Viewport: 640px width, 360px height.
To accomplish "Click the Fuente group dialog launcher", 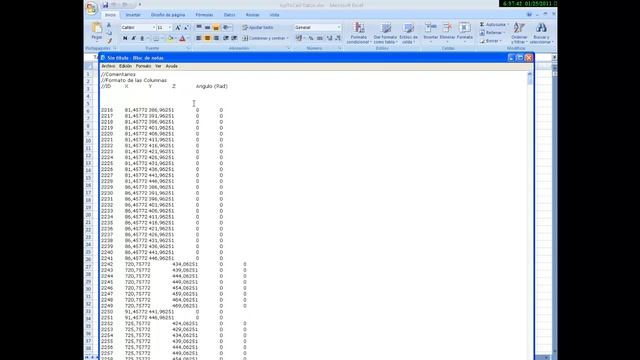I will click(x=188, y=49).
